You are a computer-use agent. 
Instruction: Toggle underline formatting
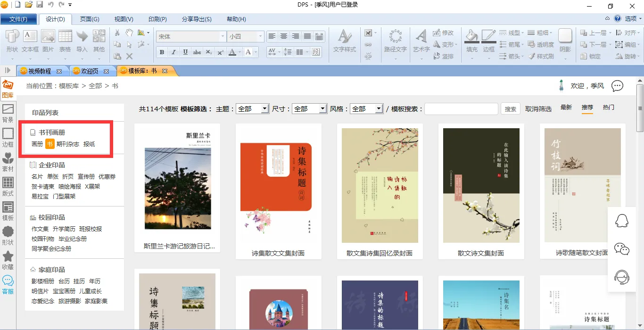[185, 52]
